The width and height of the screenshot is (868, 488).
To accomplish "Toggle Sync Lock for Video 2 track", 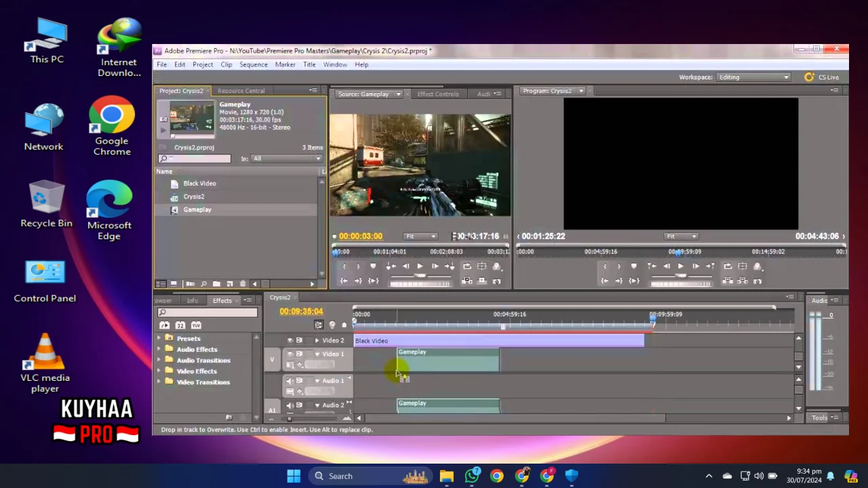I will (x=299, y=340).
